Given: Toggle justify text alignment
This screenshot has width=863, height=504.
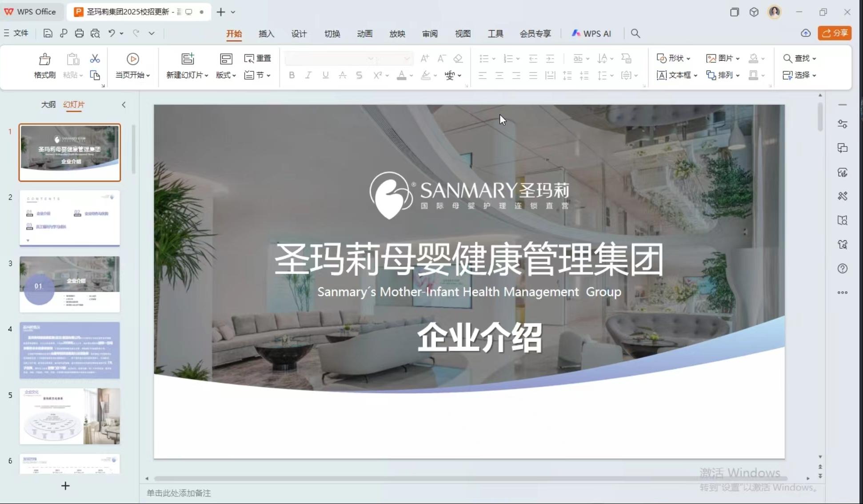Looking at the screenshot, I should 533,75.
